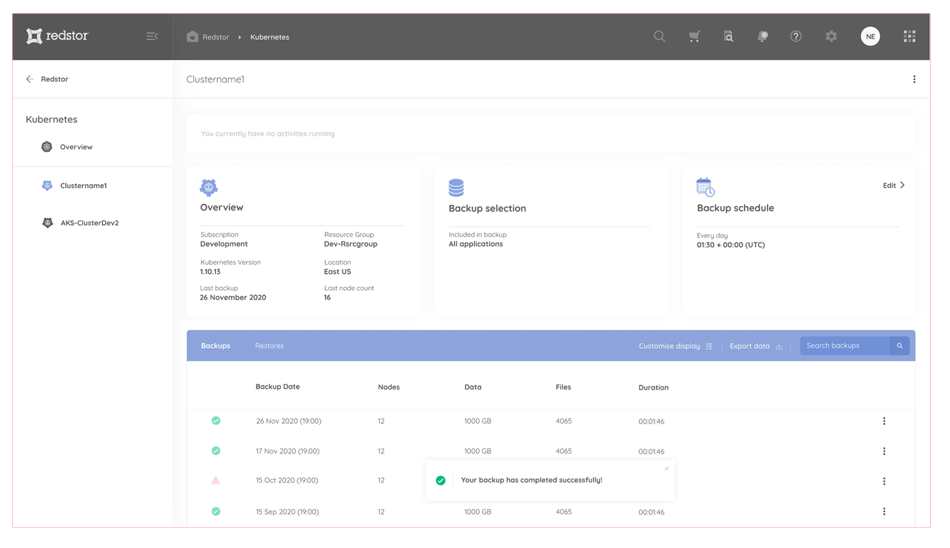Edit the backup schedule
This screenshot has height=548, width=950.
[x=894, y=185]
